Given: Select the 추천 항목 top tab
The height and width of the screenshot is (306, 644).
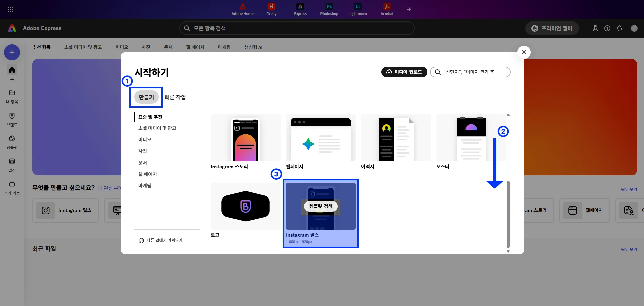Looking at the screenshot, I should (41, 47).
